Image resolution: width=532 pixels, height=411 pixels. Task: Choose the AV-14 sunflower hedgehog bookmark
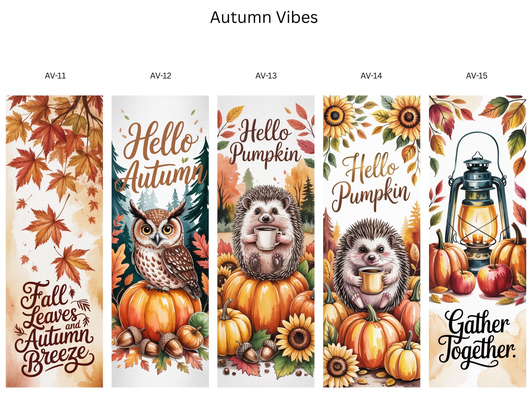pyautogui.click(x=372, y=241)
